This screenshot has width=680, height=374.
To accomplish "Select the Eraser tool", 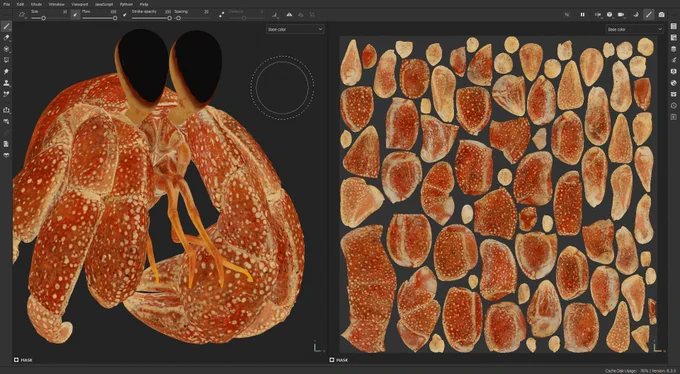I will click(x=7, y=38).
